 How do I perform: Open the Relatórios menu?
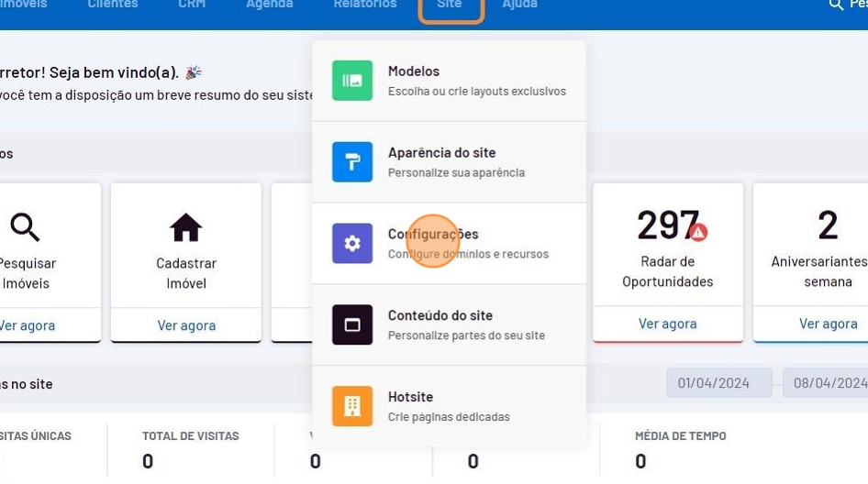pyautogui.click(x=365, y=5)
